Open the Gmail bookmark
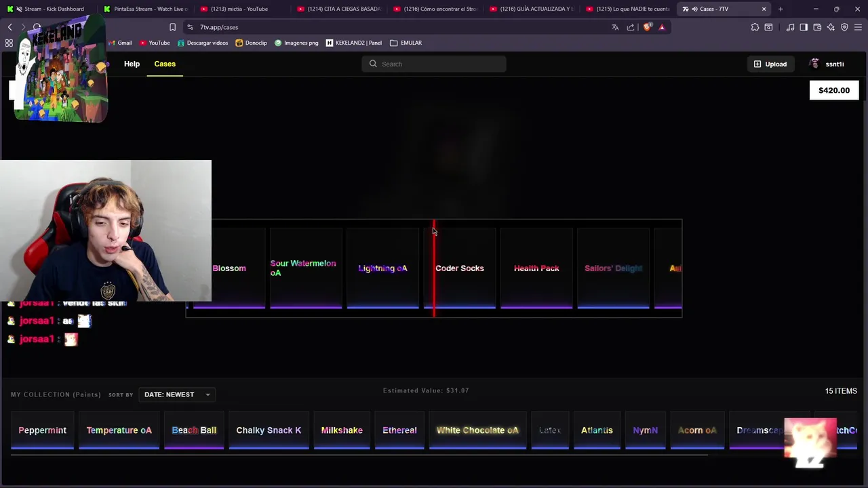 click(120, 43)
